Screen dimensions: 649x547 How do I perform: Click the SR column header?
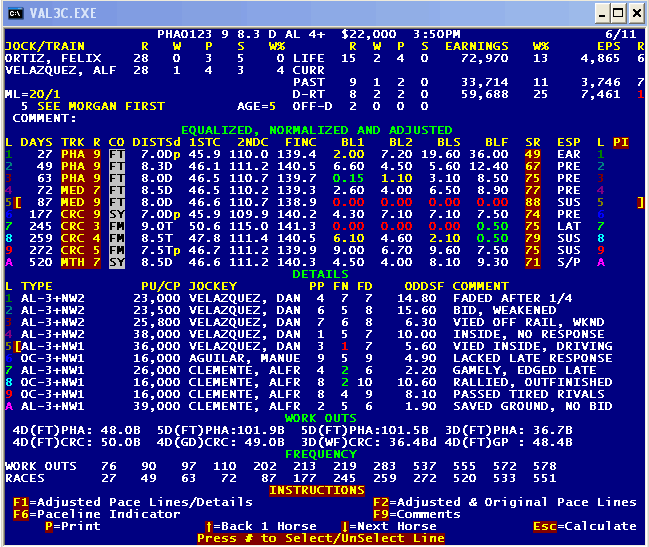(533, 142)
